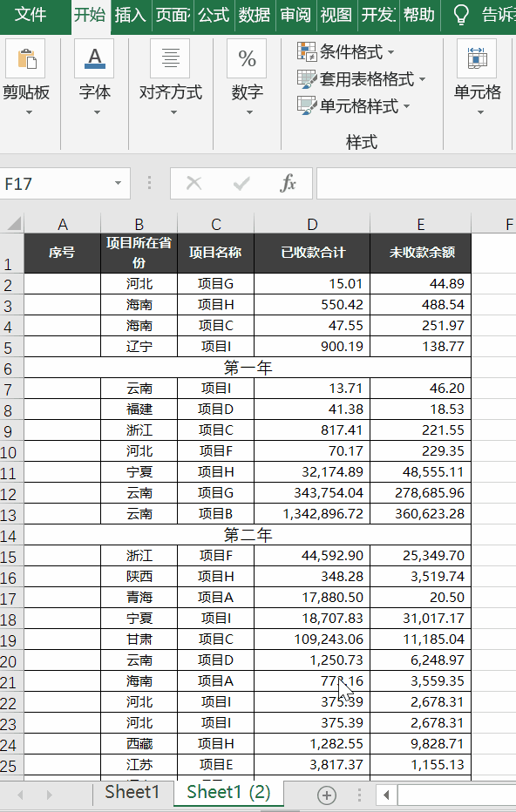Click cell with value 900.19
The width and height of the screenshot is (516, 812).
312,347
